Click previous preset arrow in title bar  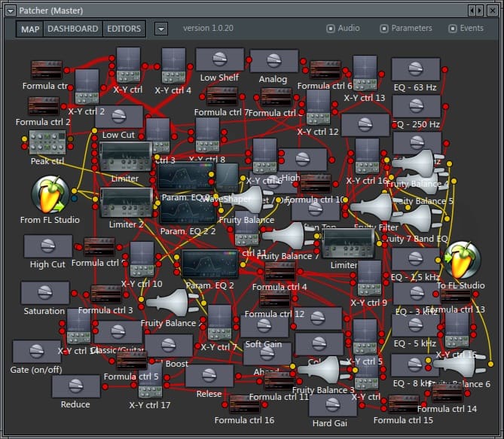(x=472, y=11)
